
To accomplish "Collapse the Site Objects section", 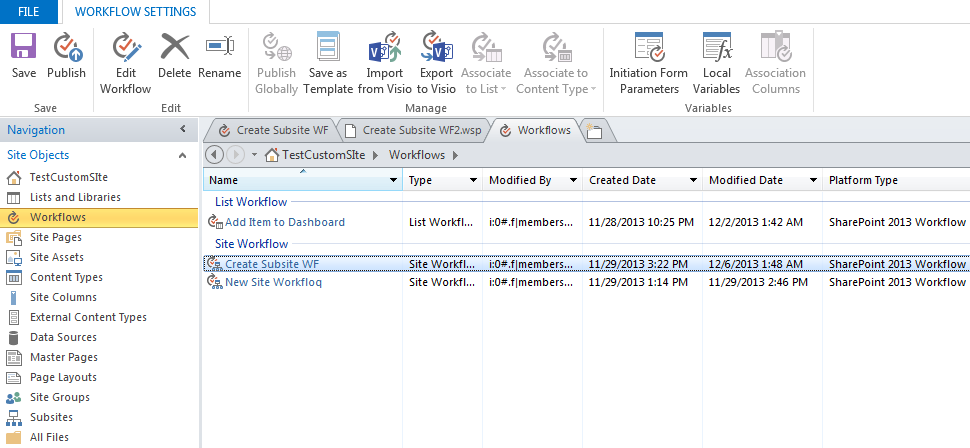I will pyautogui.click(x=182, y=155).
